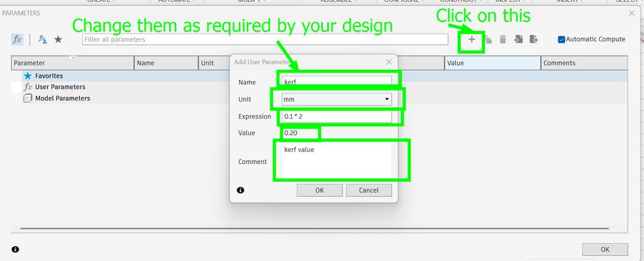This screenshot has width=644, height=261.
Task: Toggle the Automatic Compute checkbox
Action: (561, 39)
